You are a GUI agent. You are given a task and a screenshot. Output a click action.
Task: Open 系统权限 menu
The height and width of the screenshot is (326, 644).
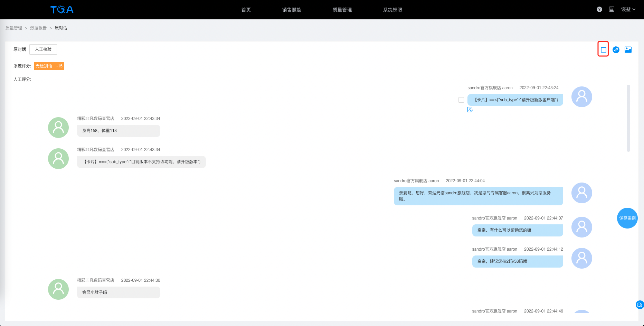[x=393, y=10]
